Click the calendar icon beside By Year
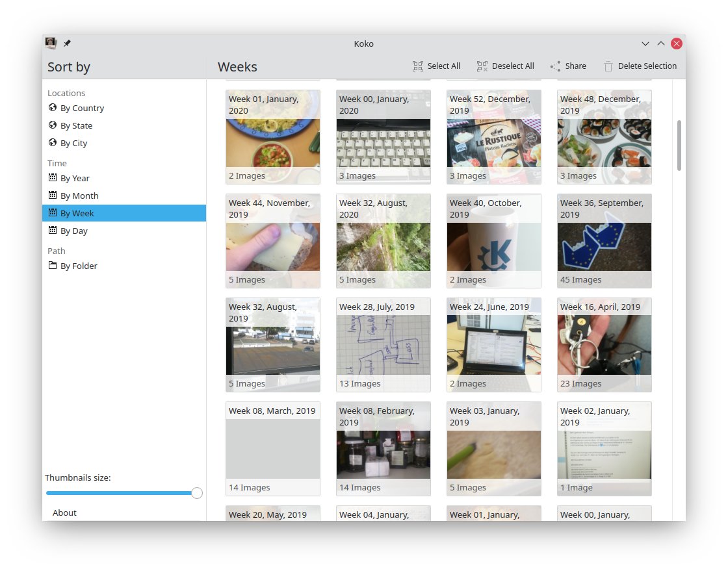728x571 pixels. [53, 177]
